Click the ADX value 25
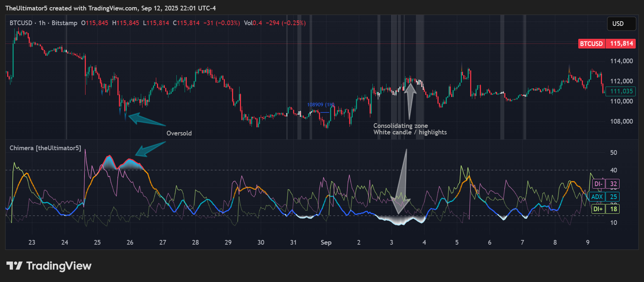This screenshot has width=644, height=282. [613, 197]
